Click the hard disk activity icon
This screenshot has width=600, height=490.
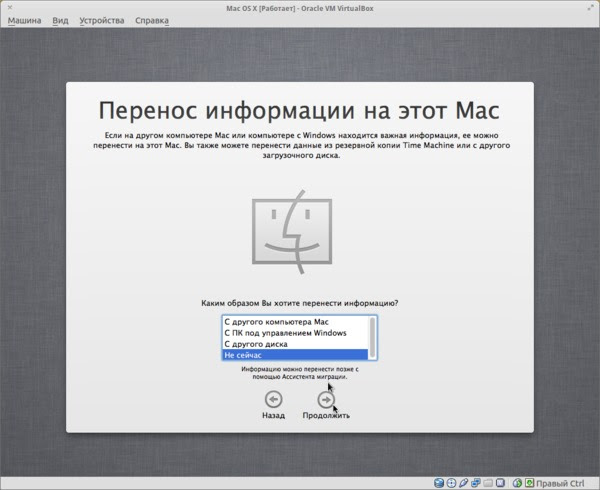point(439,483)
